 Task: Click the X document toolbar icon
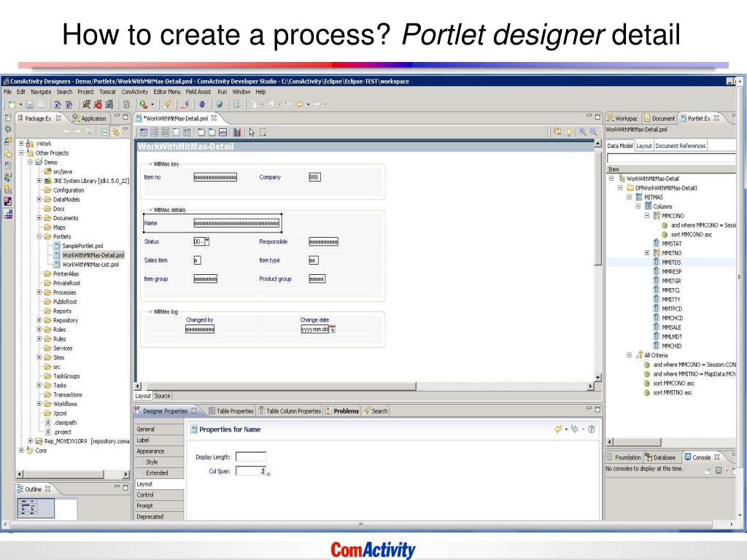pyautogui.click(x=57, y=104)
